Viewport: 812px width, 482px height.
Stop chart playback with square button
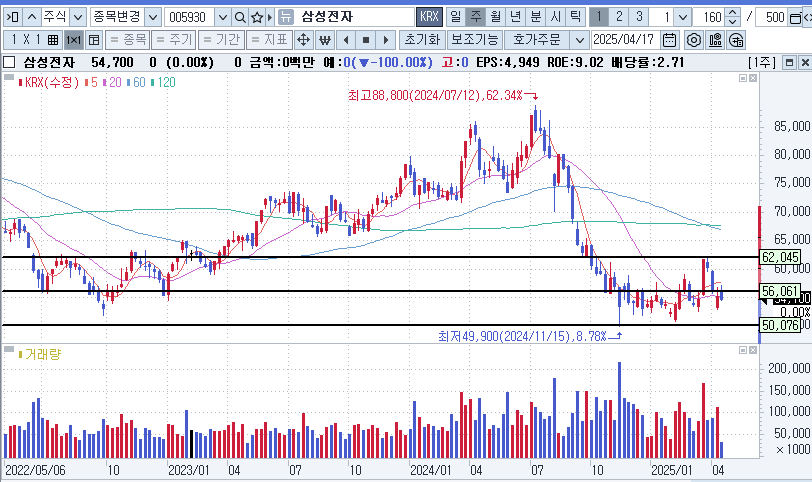coord(366,40)
